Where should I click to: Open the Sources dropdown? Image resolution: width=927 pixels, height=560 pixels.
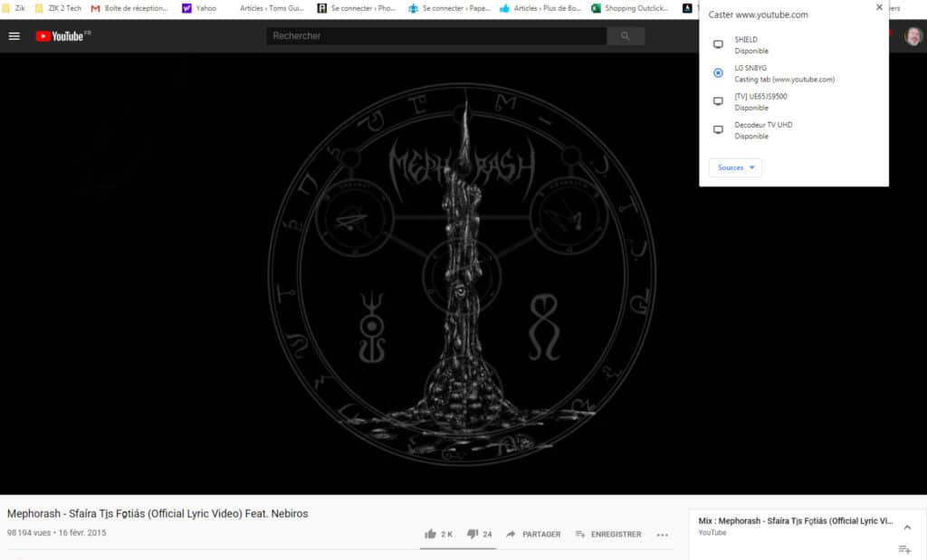735,167
